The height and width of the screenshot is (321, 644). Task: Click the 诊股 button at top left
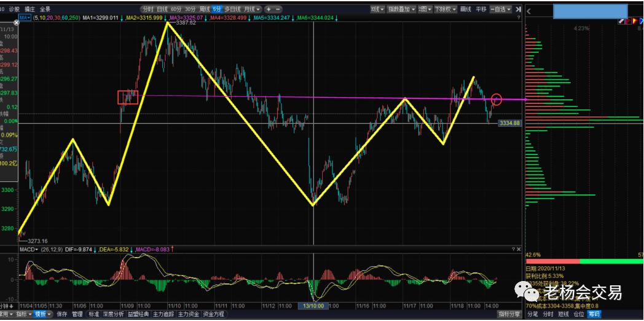pos(12,9)
